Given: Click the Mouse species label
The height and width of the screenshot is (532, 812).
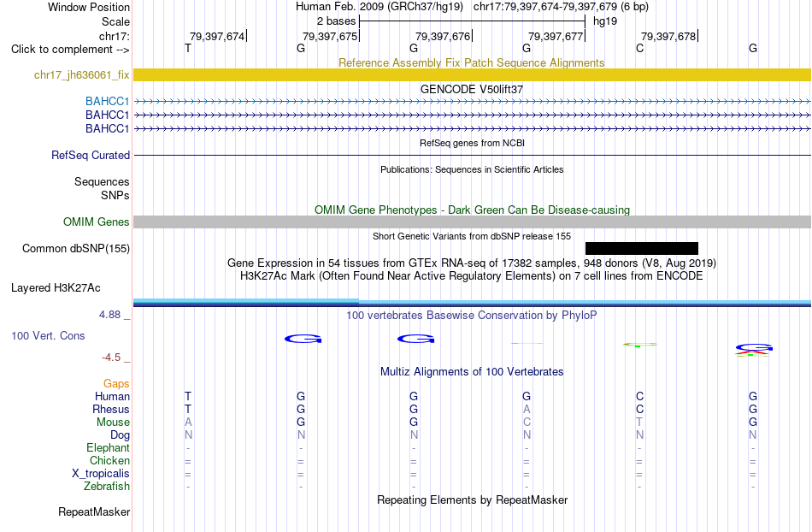Looking at the screenshot, I should 113,423.
